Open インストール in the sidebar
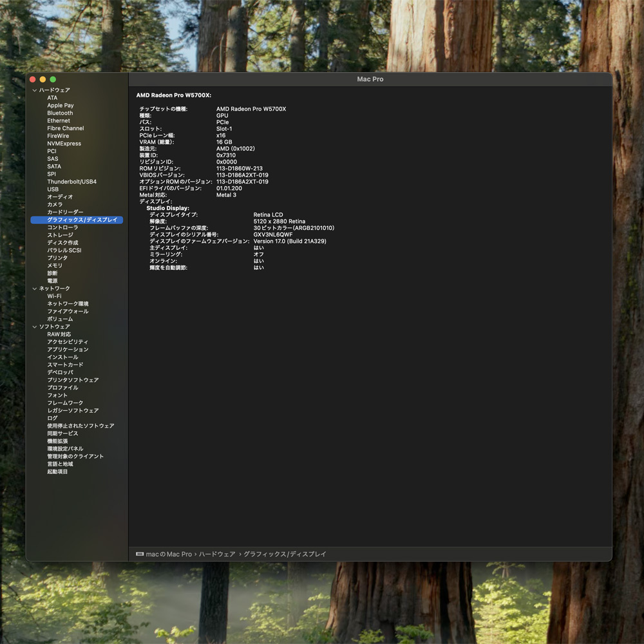 point(62,357)
